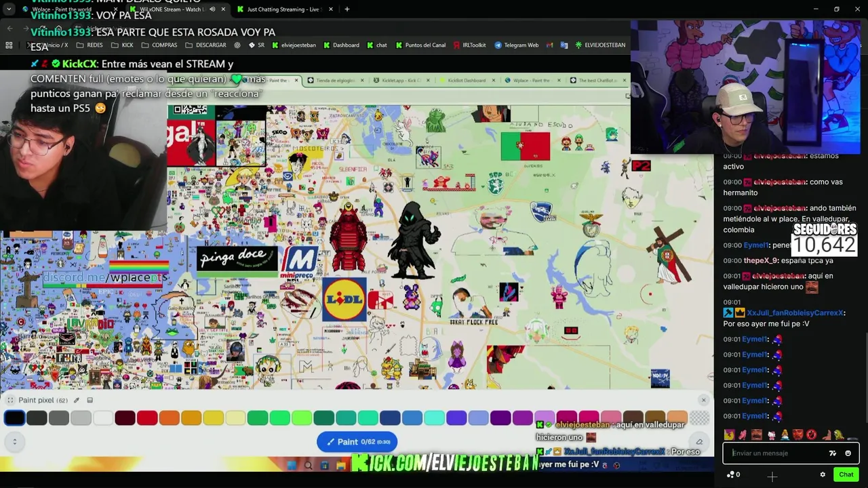Open XxJuli_fanRobleisyCarrexX username in chat

point(795,313)
